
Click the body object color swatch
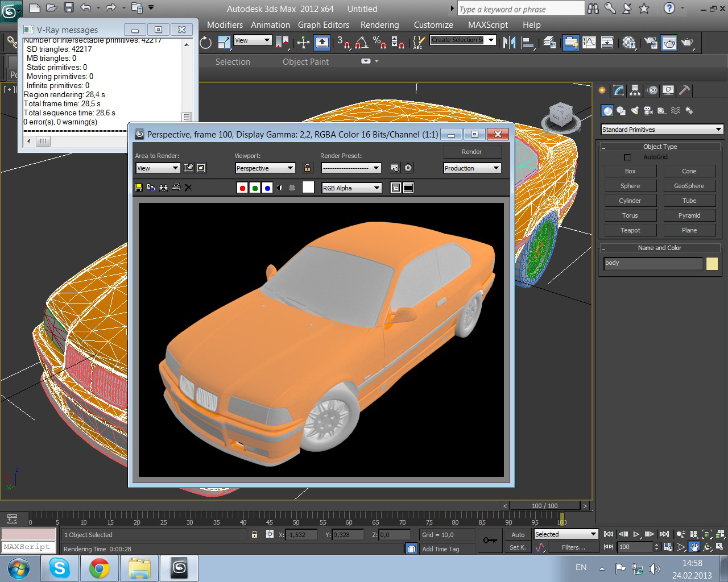tap(712, 263)
